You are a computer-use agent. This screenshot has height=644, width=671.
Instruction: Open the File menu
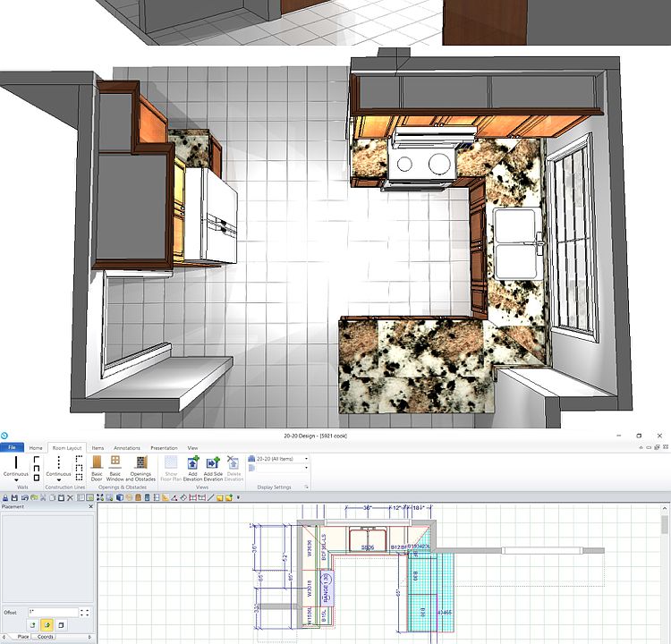[x=12, y=447]
